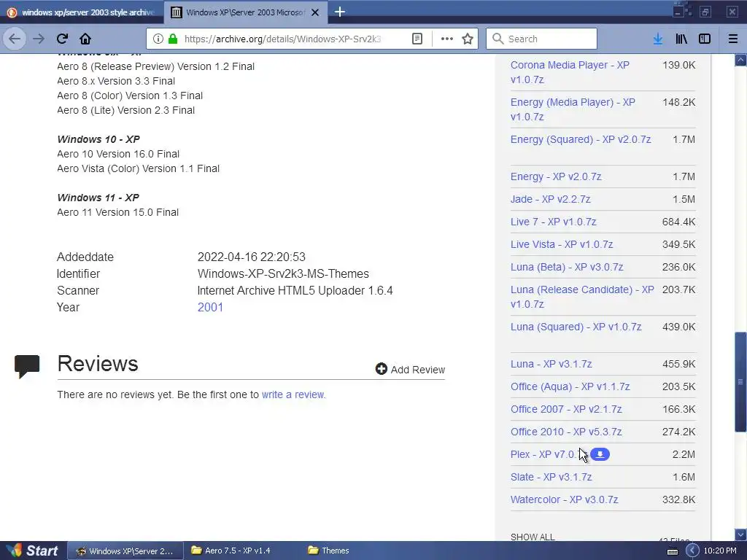Click Aero Vista (Color) Version 1.1 Final
The height and width of the screenshot is (560, 747).
(138, 168)
